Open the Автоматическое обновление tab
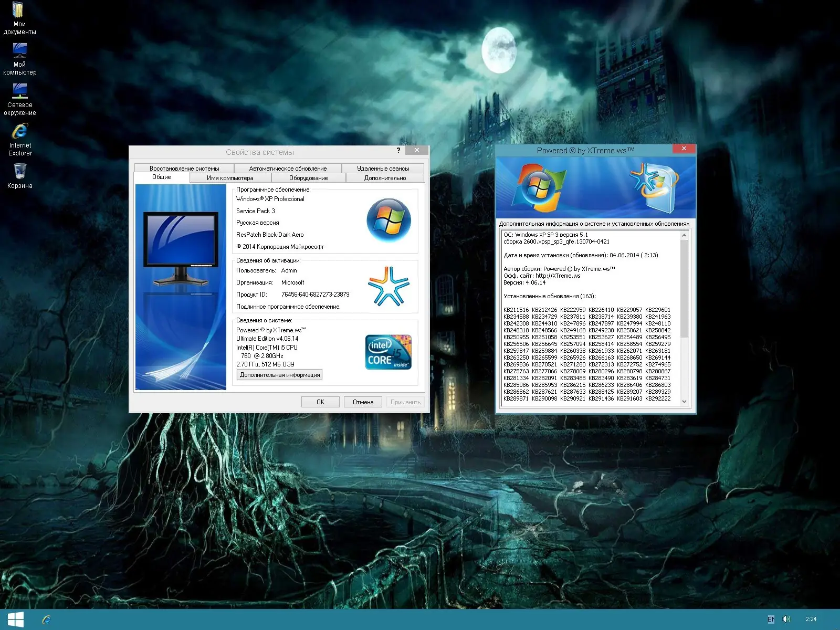This screenshot has height=630, width=840. 288,169
